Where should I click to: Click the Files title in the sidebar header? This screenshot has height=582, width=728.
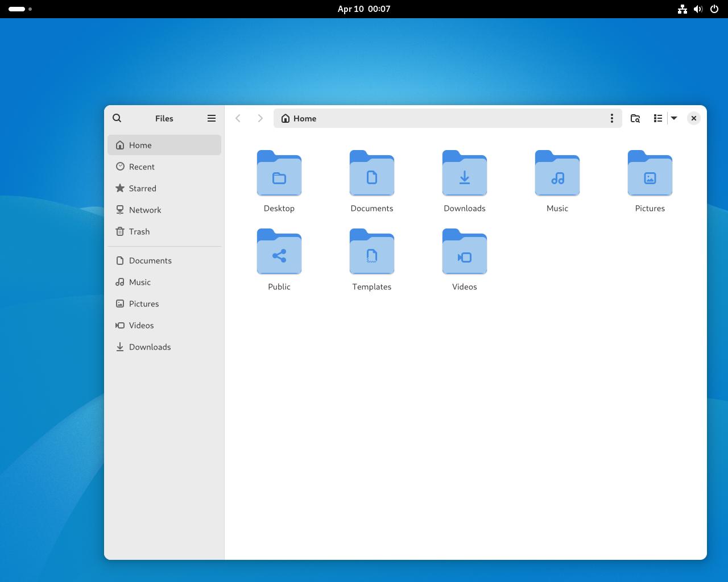point(164,118)
